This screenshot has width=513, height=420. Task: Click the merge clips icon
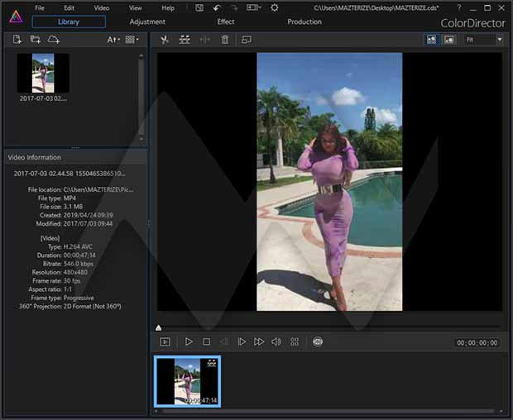tap(205, 40)
